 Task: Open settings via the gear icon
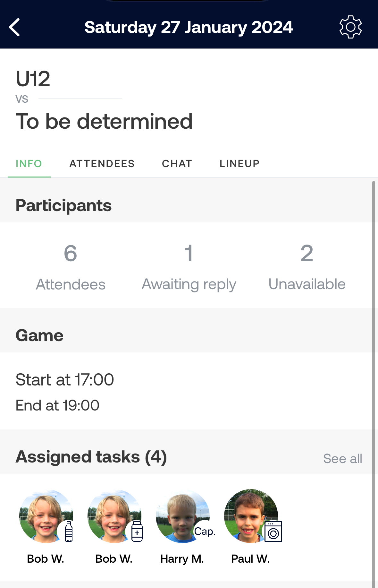(x=350, y=27)
